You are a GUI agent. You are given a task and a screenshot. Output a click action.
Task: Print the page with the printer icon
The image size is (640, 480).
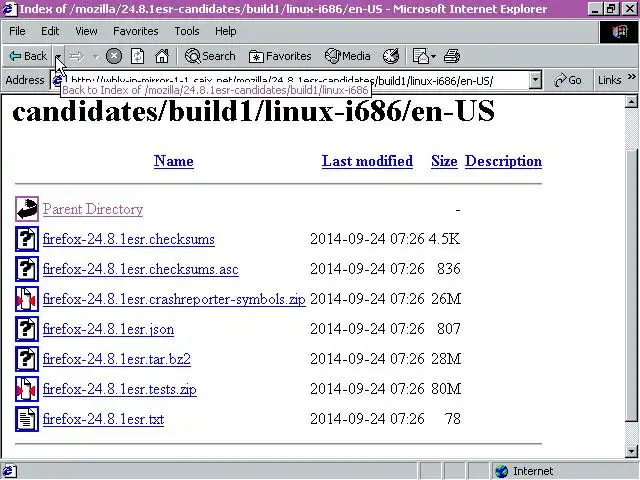point(452,56)
